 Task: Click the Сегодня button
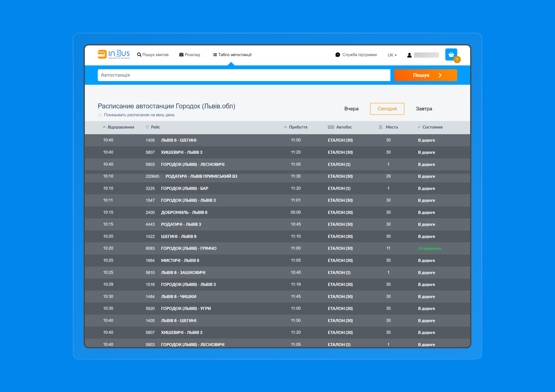(387, 109)
